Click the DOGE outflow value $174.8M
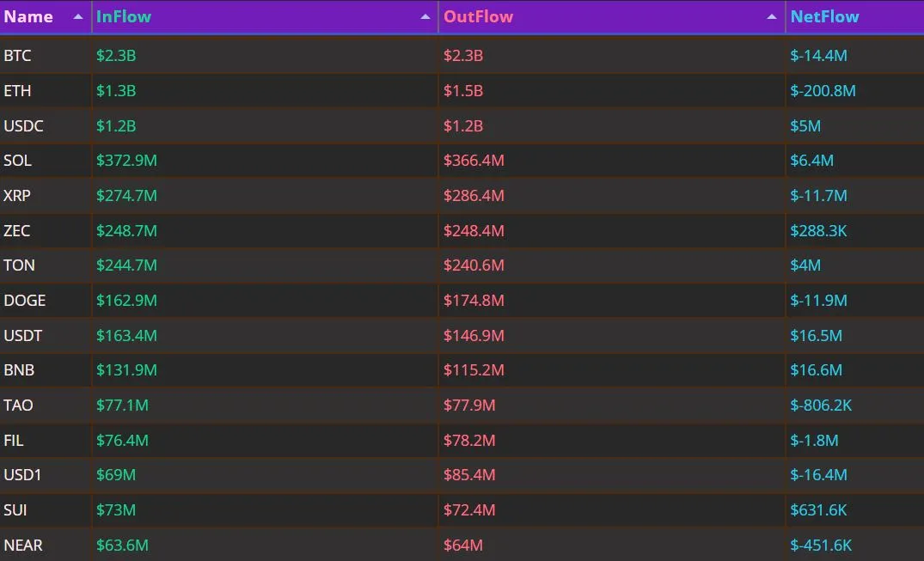Viewport: 924px width, 561px height. (x=474, y=301)
